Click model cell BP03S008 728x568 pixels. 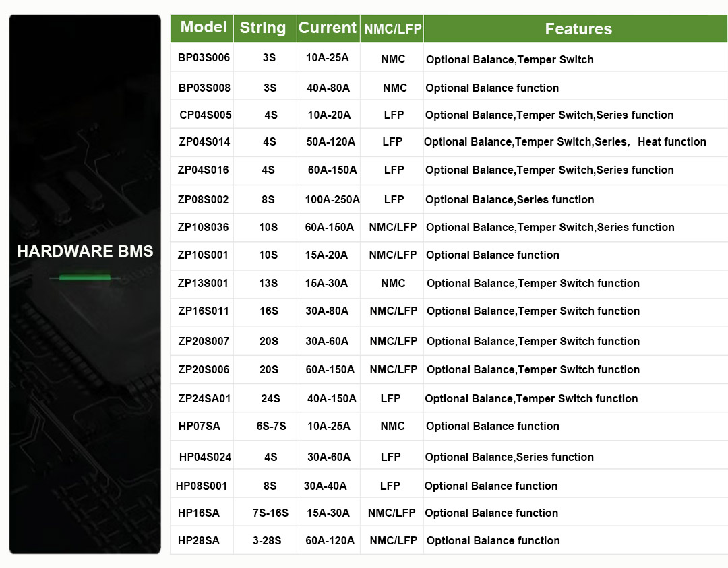click(x=204, y=88)
